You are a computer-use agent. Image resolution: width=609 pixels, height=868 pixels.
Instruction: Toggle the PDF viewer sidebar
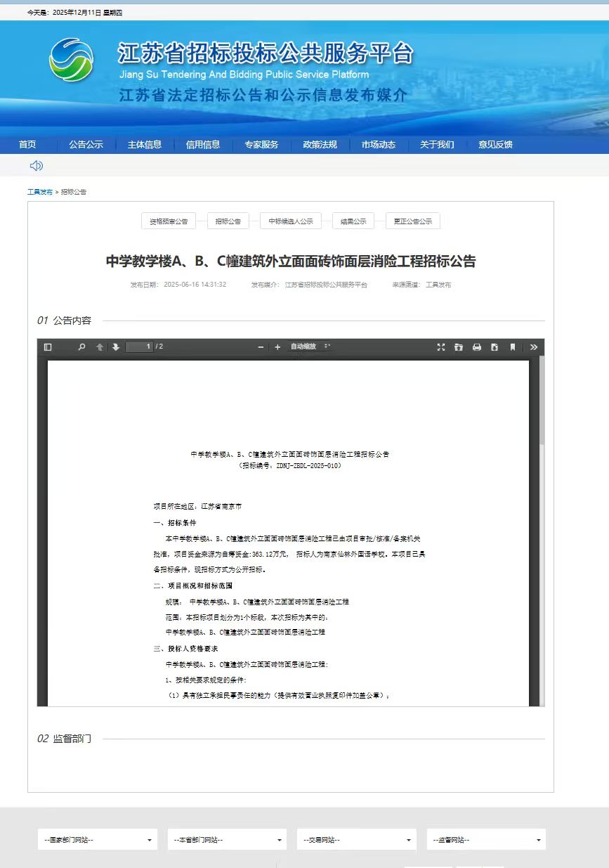coord(48,347)
